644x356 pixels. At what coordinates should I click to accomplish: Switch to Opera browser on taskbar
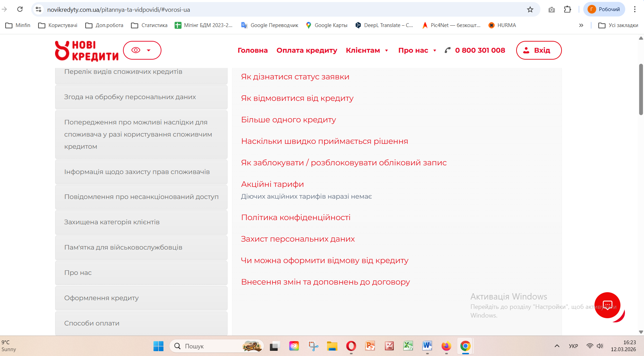coord(351,346)
